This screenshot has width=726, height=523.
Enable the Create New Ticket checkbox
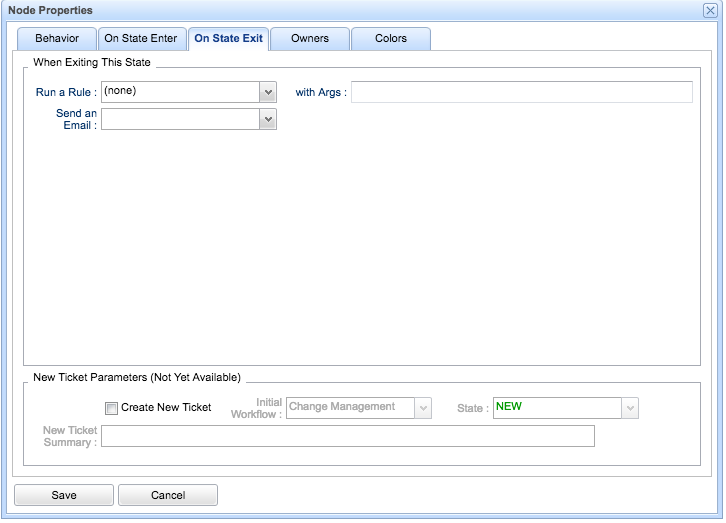tap(111, 408)
